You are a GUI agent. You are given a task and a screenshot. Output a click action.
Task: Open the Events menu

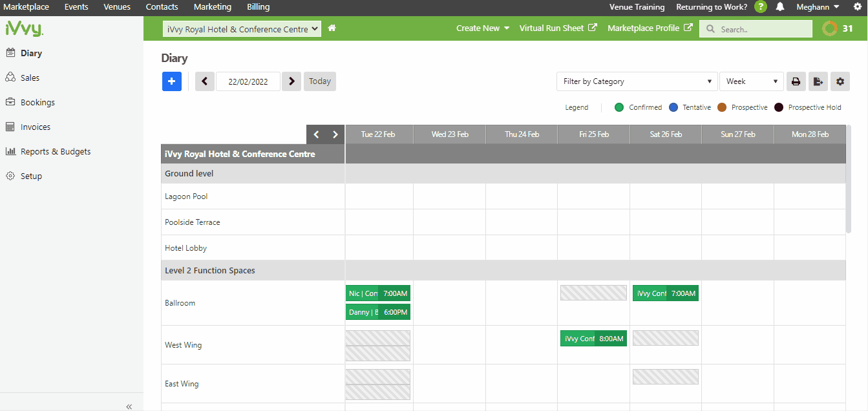76,7
